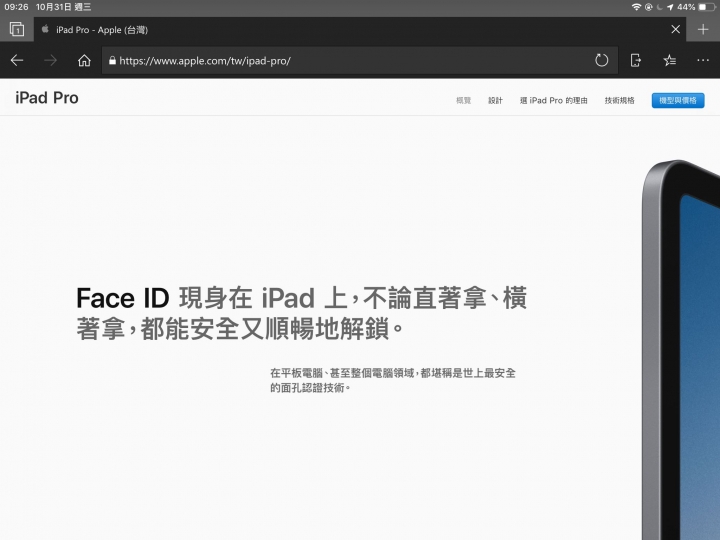The image size is (720, 540).
Task: Open the 概覽 page section
Action: [463, 101]
